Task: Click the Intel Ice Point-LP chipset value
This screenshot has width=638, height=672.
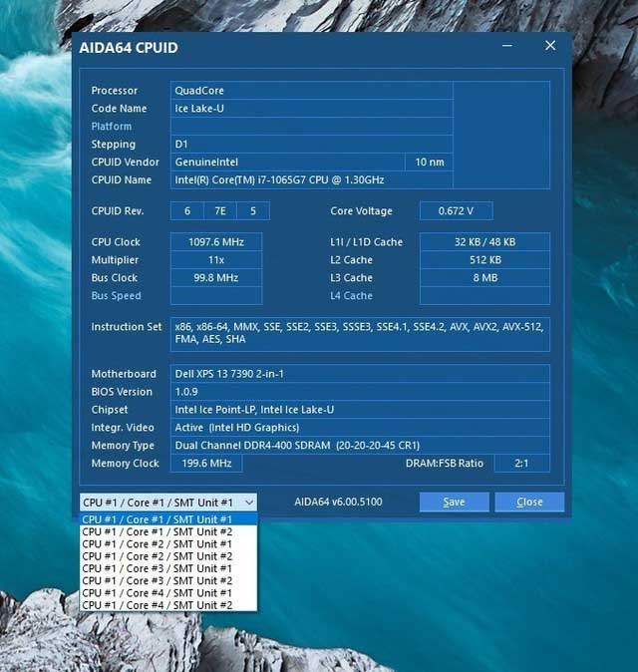Action: (x=360, y=410)
